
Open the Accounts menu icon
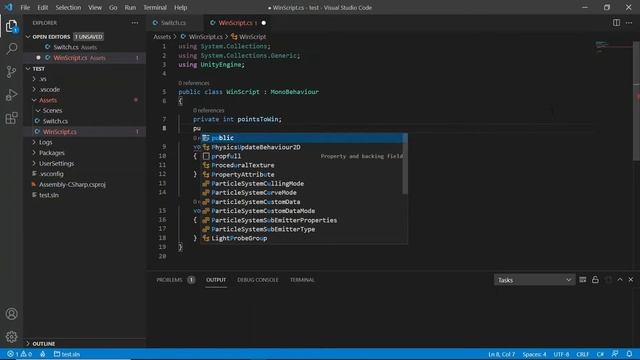(11, 314)
